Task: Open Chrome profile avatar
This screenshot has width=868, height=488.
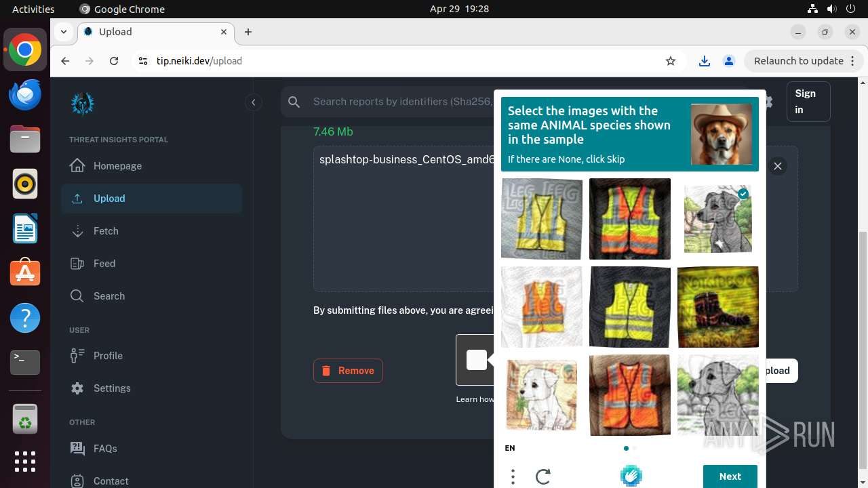Action: [729, 61]
